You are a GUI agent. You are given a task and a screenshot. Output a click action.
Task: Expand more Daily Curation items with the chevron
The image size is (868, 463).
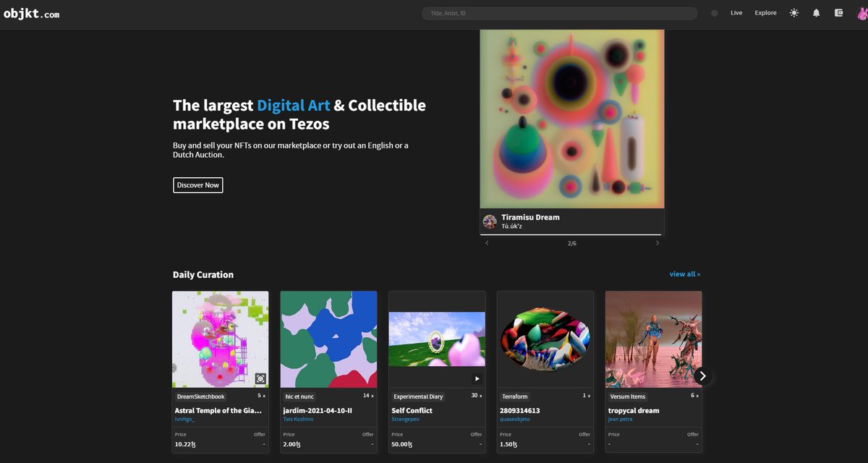[702, 375]
